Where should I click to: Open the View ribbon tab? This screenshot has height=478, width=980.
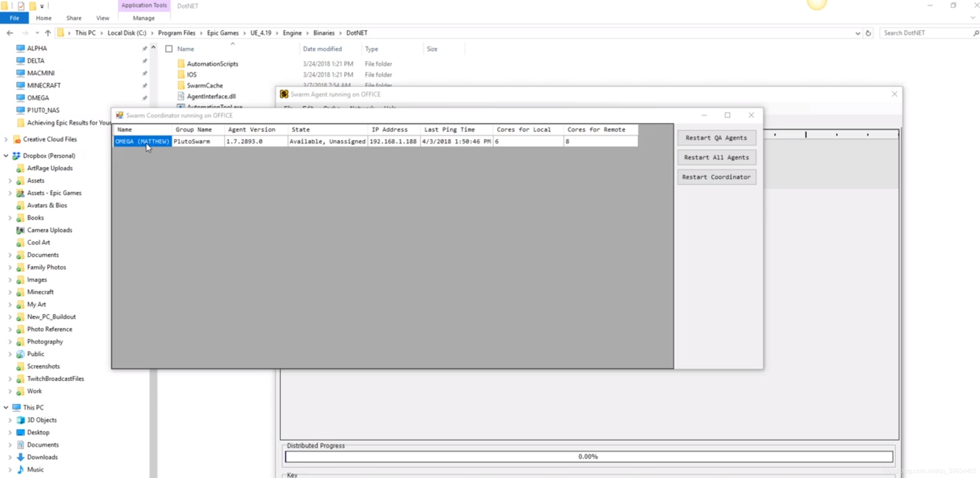(102, 18)
